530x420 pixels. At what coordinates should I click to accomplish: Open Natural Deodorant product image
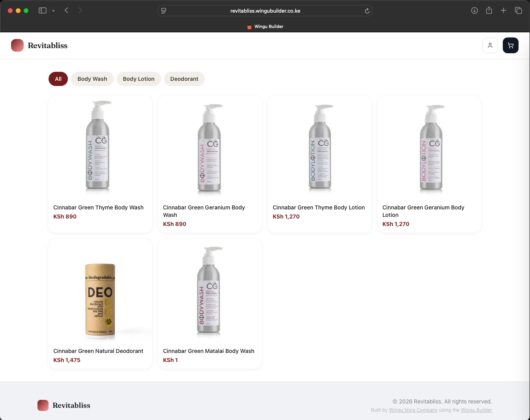click(100, 291)
